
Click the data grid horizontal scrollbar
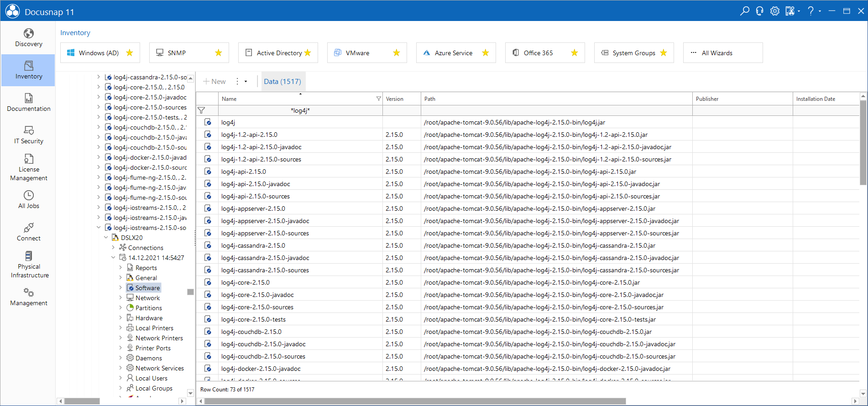415,401
